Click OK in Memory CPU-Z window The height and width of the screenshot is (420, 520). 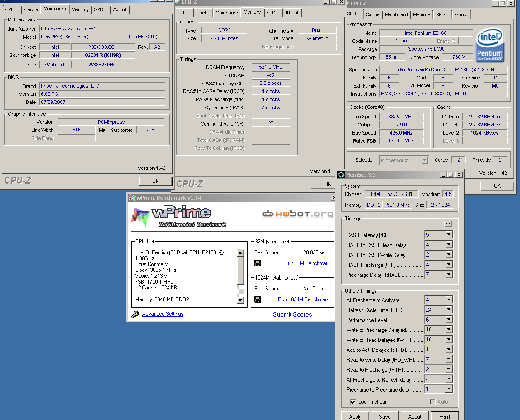tap(323, 184)
